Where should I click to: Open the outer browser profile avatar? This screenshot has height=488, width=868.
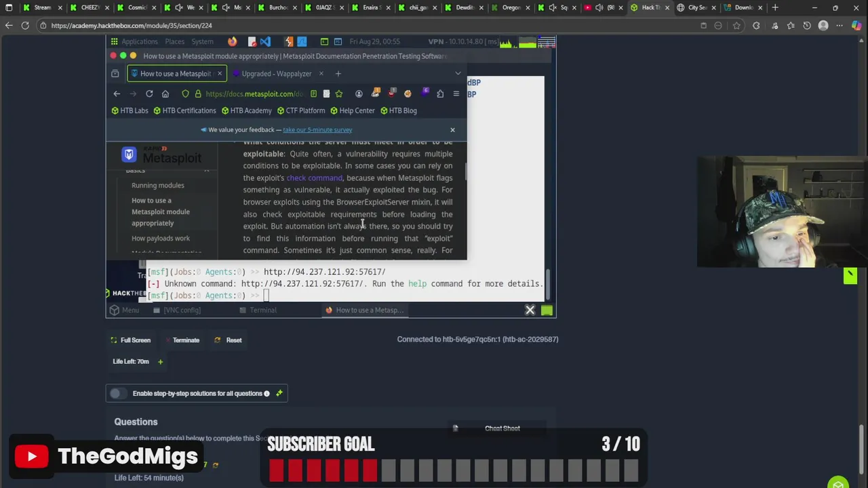click(x=823, y=26)
